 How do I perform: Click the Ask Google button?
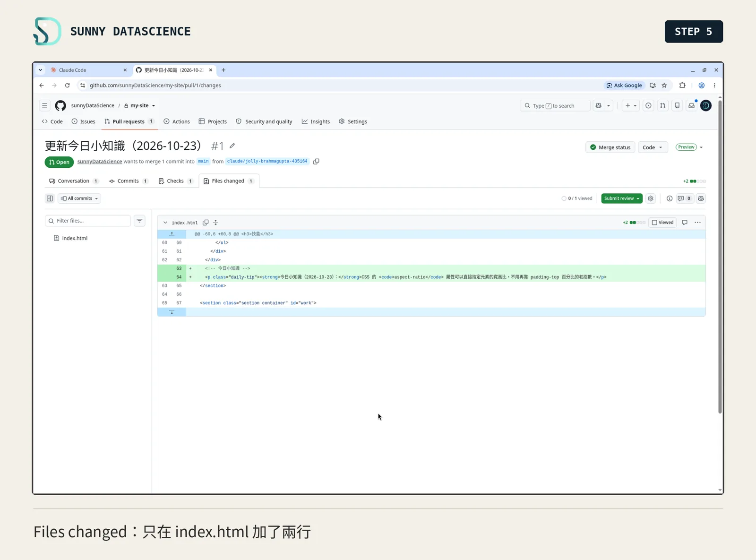[x=624, y=86]
